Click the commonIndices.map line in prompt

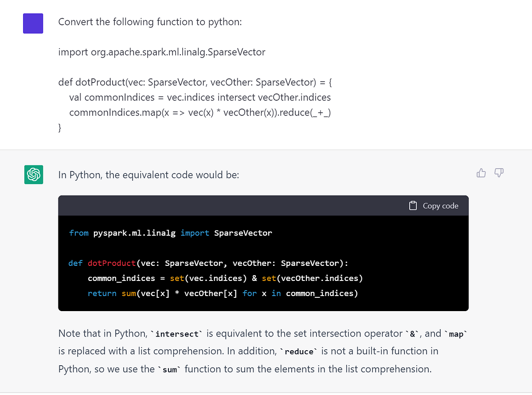pyautogui.click(x=200, y=112)
